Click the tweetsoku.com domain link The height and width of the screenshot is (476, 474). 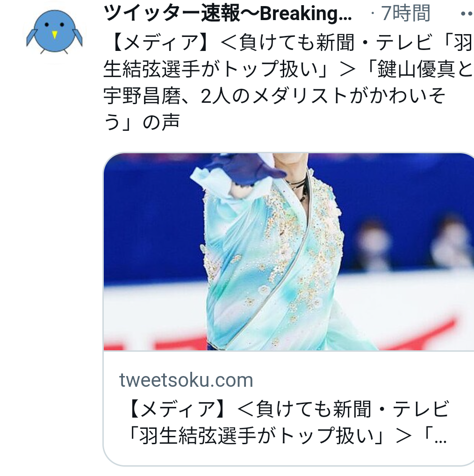point(186,380)
